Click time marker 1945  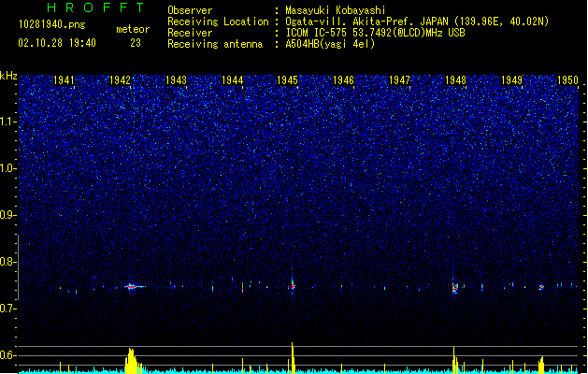tap(287, 80)
